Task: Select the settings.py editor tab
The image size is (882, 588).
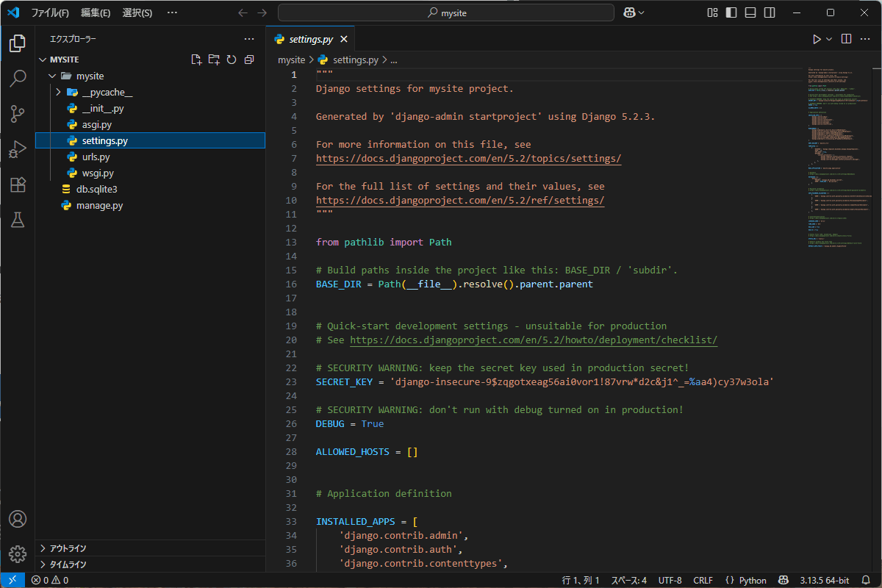Action: [311, 39]
